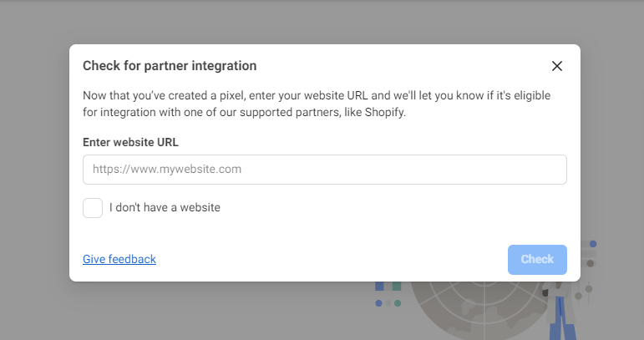Click the "Check for partner integration" dialog title
This screenshot has width=644, height=340.
click(170, 66)
